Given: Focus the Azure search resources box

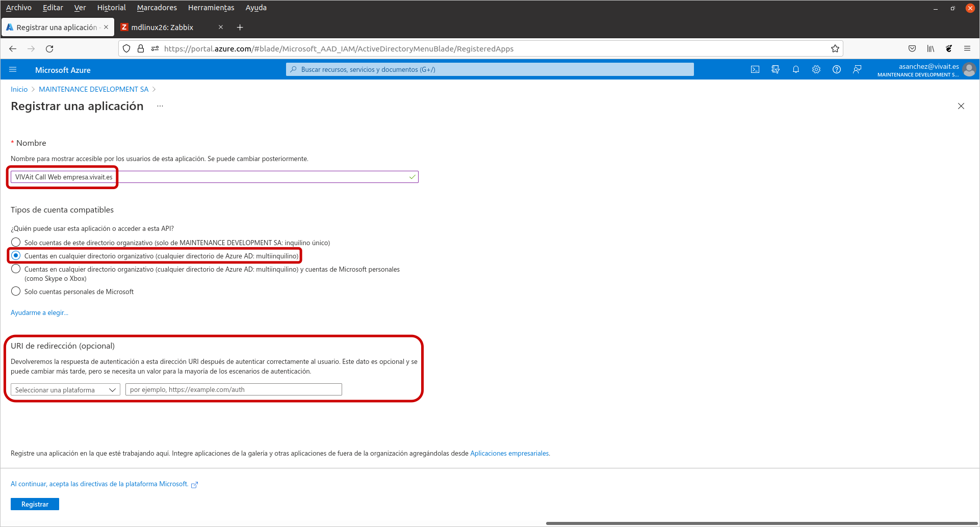Looking at the screenshot, I should 490,69.
